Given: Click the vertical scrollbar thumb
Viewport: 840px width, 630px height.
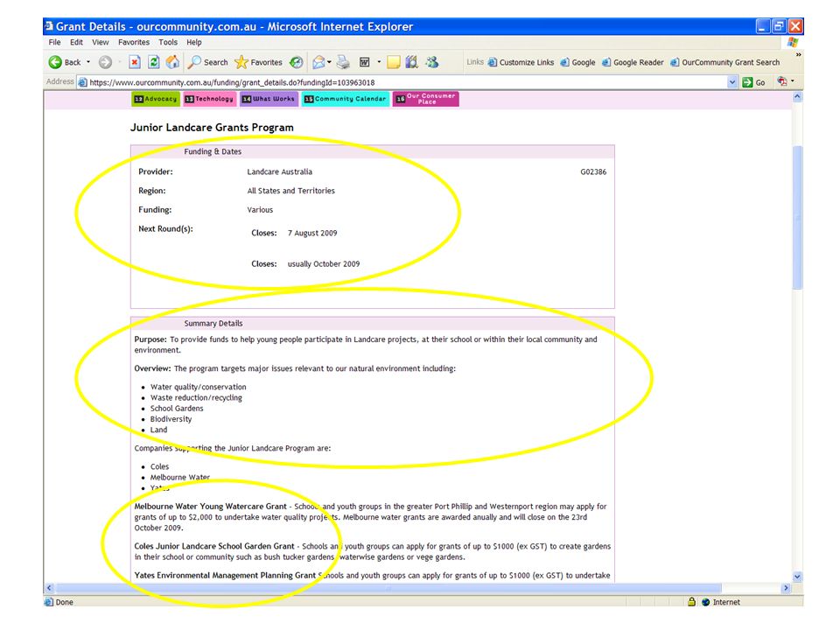Looking at the screenshot, I should click(797, 217).
